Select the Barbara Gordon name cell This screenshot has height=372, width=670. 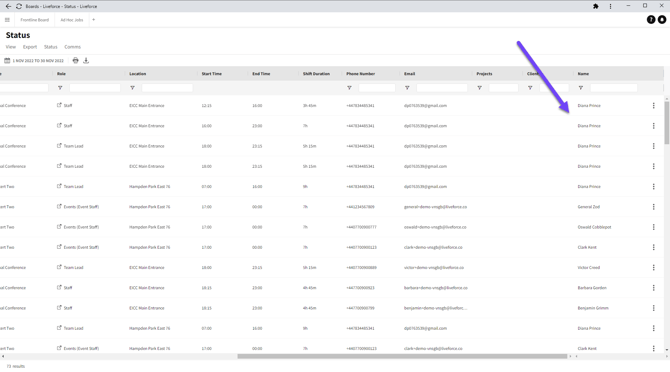592,288
